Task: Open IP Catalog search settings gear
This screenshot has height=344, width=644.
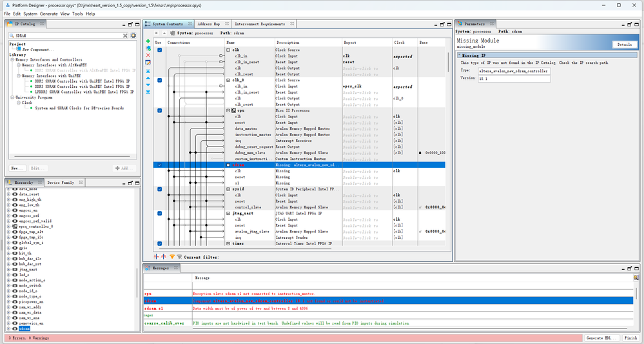Action: pyautogui.click(x=133, y=35)
